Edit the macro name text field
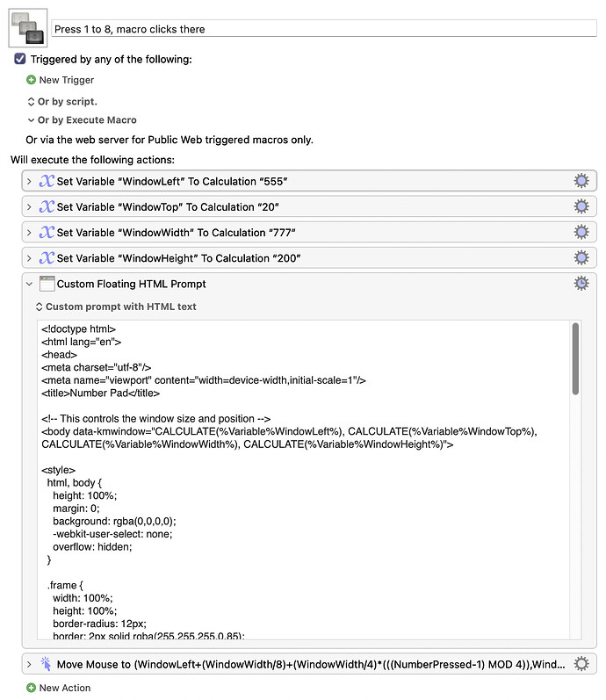 (323, 29)
